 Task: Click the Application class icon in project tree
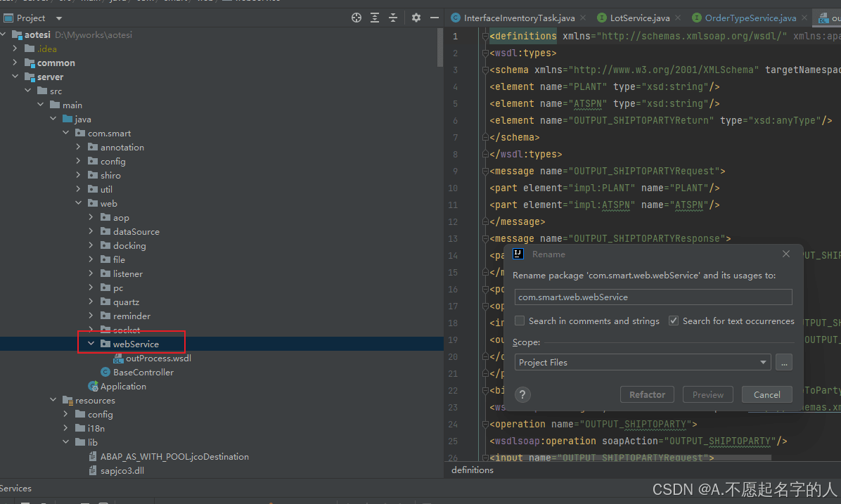click(x=94, y=386)
